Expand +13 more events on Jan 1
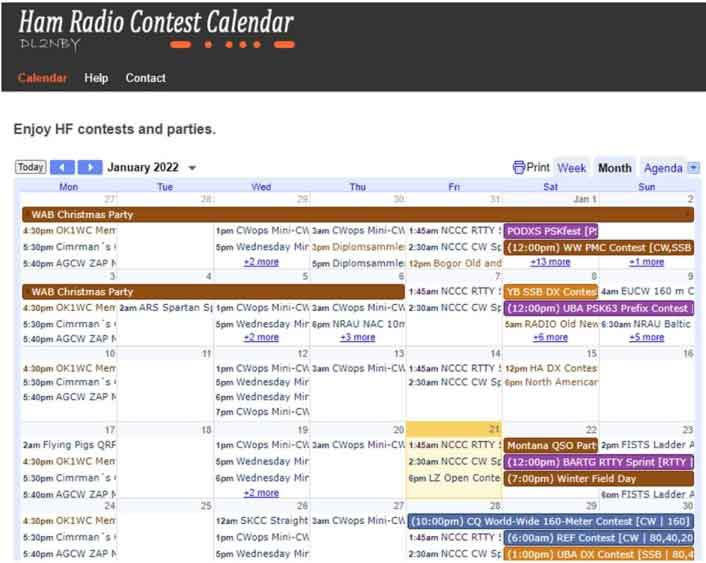The image size is (706, 563). [x=550, y=262]
